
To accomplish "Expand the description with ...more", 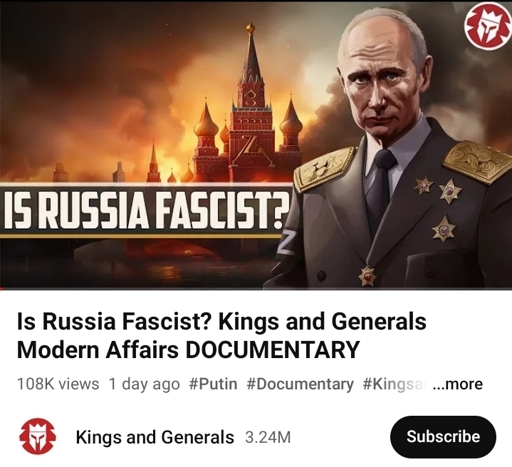I will click(457, 384).
